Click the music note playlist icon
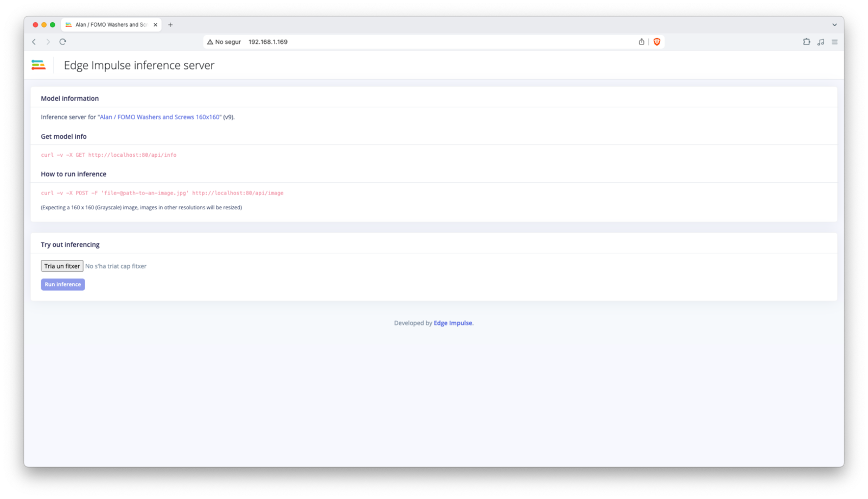 pyautogui.click(x=821, y=42)
